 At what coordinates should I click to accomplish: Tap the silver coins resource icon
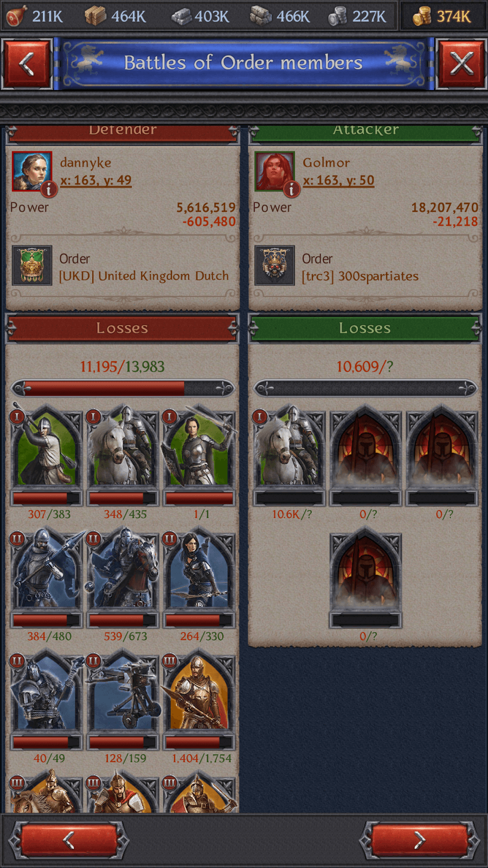[337, 16]
